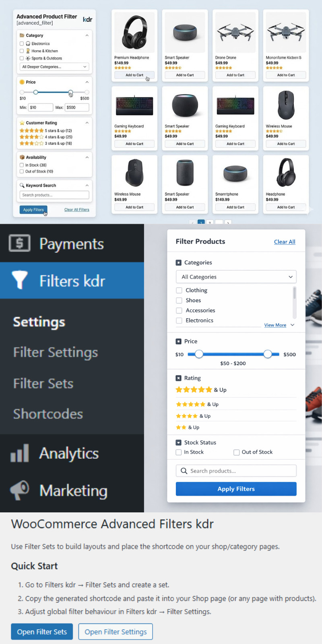
Task: Click the Customer Rating star icon
Action: (22, 123)
